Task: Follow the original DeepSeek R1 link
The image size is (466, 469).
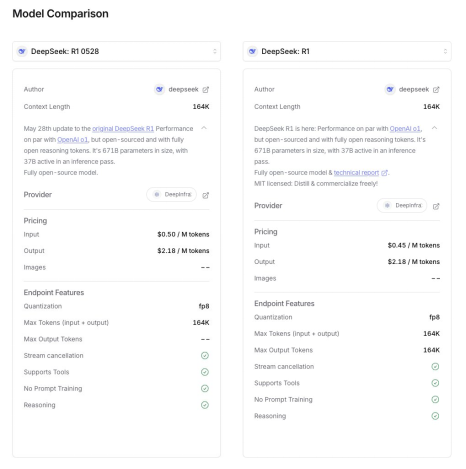Action: coord(123,129)
